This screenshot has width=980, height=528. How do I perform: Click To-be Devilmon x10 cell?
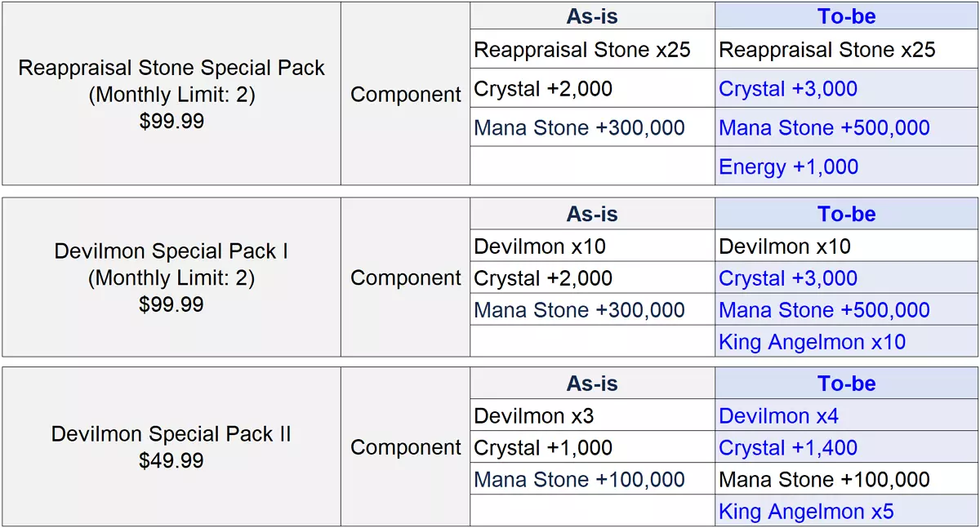[785, 246]
